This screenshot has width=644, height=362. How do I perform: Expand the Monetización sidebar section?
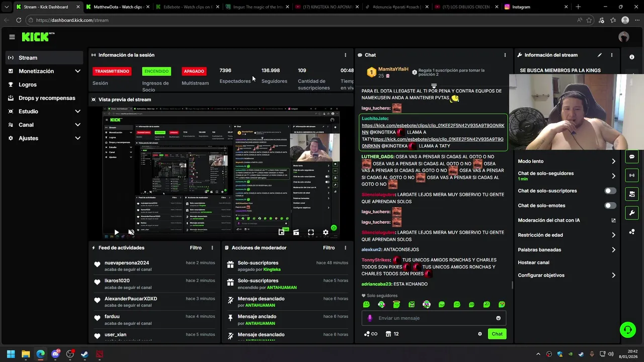(44, 71)
